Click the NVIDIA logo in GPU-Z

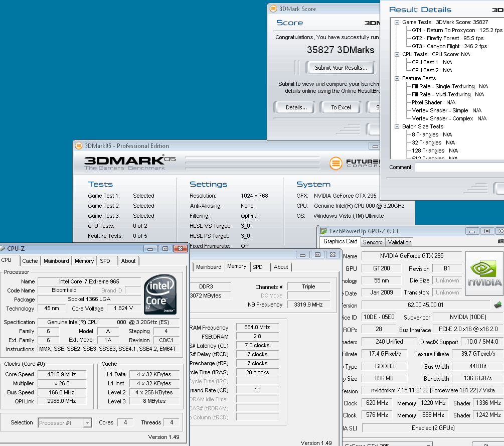[x=485, y=273]
